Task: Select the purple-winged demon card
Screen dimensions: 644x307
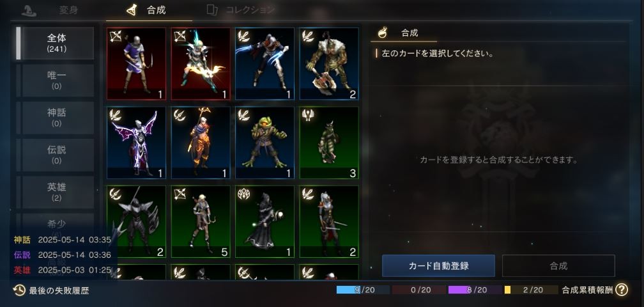Action: pyautogui.click(x=136, y=143)
